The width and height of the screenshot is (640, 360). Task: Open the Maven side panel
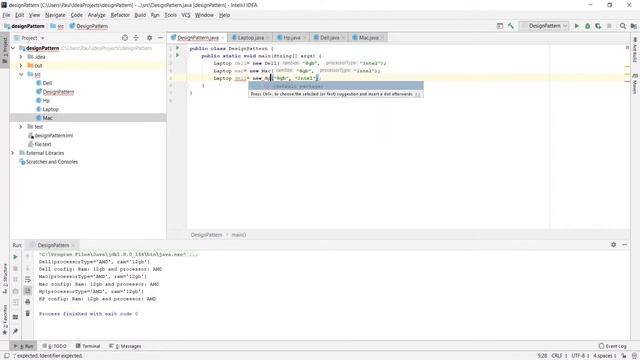635,84
